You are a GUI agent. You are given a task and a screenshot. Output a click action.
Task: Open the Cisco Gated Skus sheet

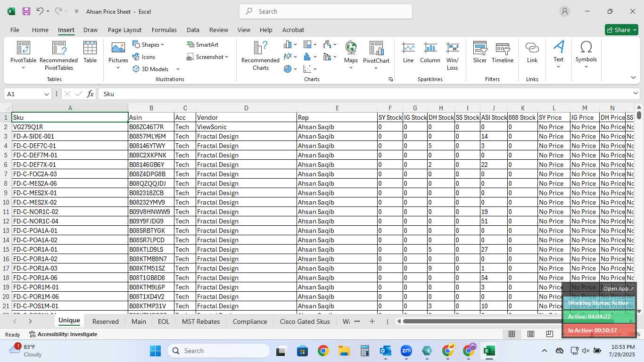pyautogui.click(x=305, y=321)
